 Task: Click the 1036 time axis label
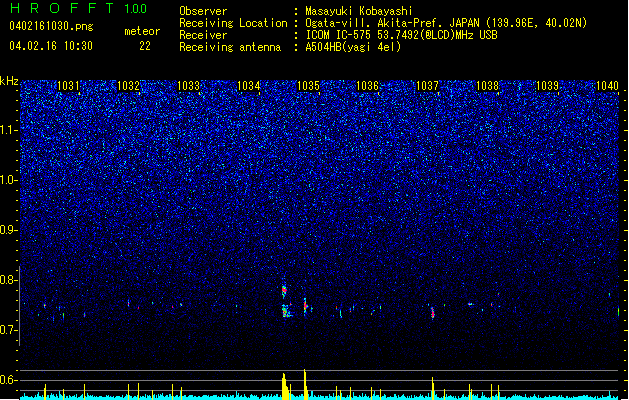pyautogui.click(x=367, y=86)
